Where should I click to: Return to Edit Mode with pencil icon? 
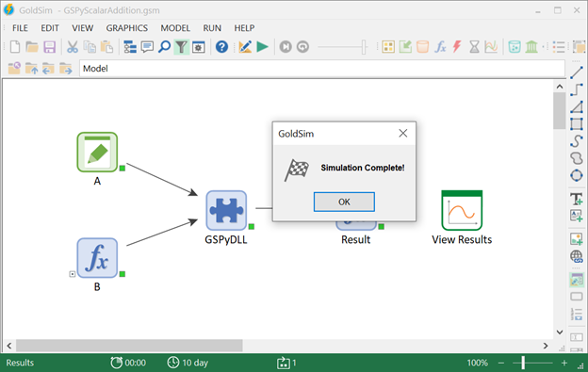[245, 47]
